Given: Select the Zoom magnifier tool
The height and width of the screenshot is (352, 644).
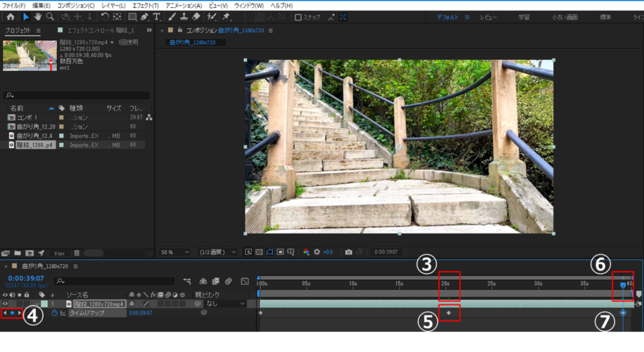Looking at the screenshot, I should 50,17.
